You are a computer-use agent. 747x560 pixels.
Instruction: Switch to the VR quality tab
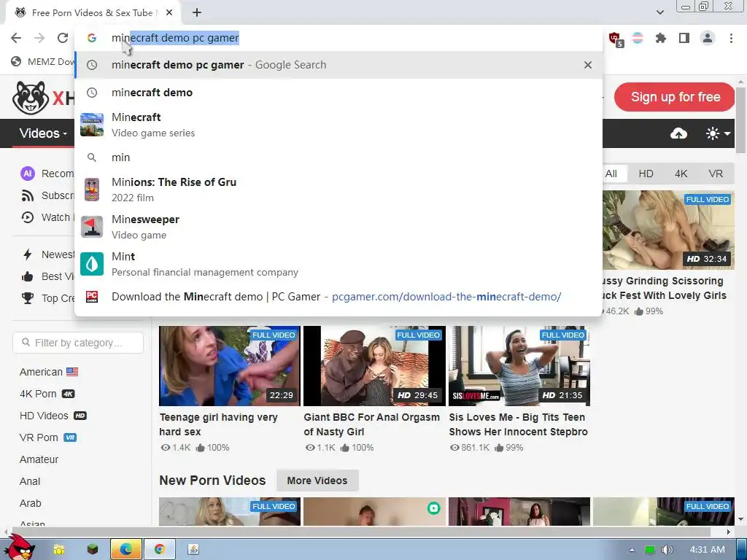(x=716, y=174)
